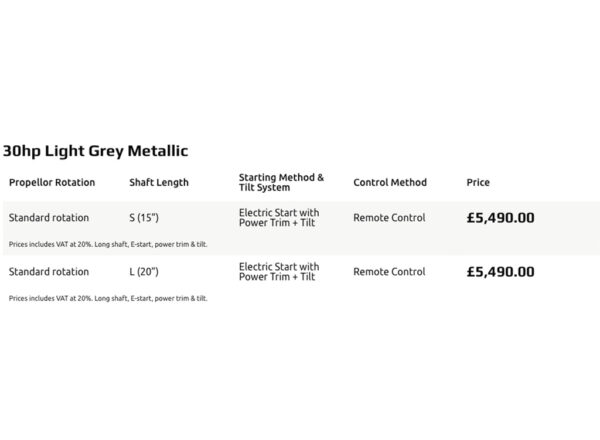600x440 pixels.
Task: Click the Price column header
Action: 478,182
